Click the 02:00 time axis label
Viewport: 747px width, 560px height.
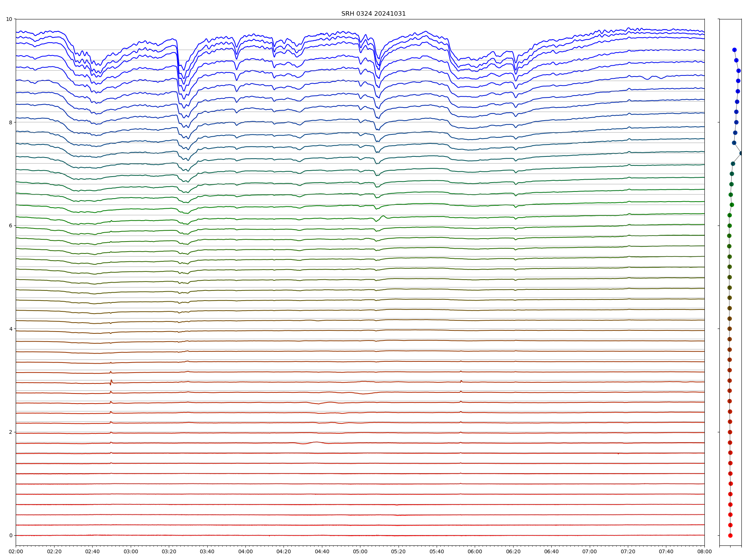tap(16, 551)
